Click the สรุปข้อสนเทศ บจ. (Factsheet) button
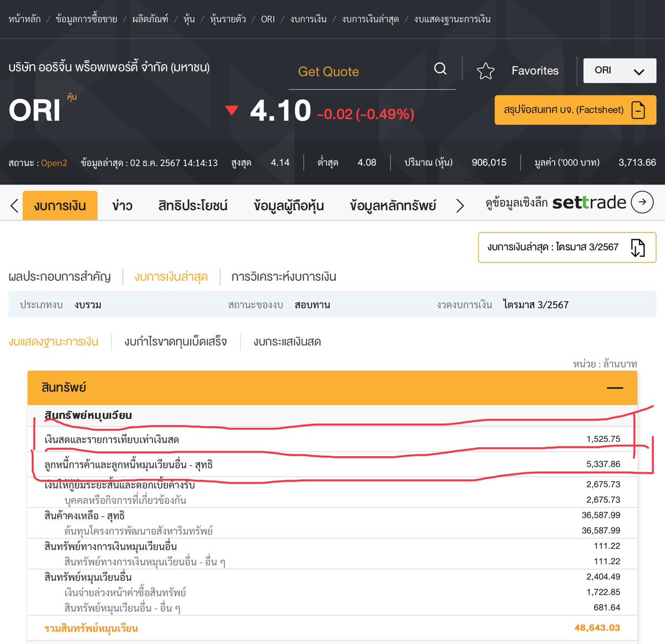This screenshot has width=665, height=644. pos(575,110)
